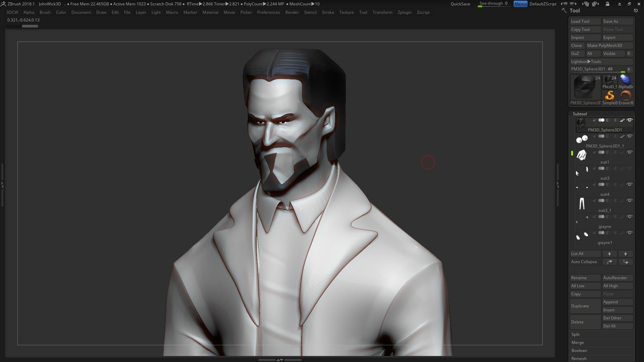Toggle suit4 subtool visibility eye
Screen dimensions: 644x362
click(630, 184)
